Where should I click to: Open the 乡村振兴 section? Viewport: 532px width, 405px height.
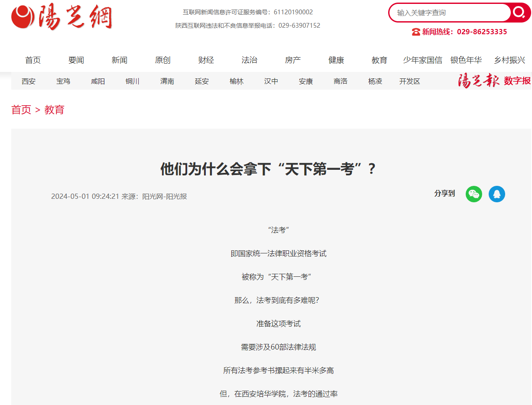click(x=509, y=60)
